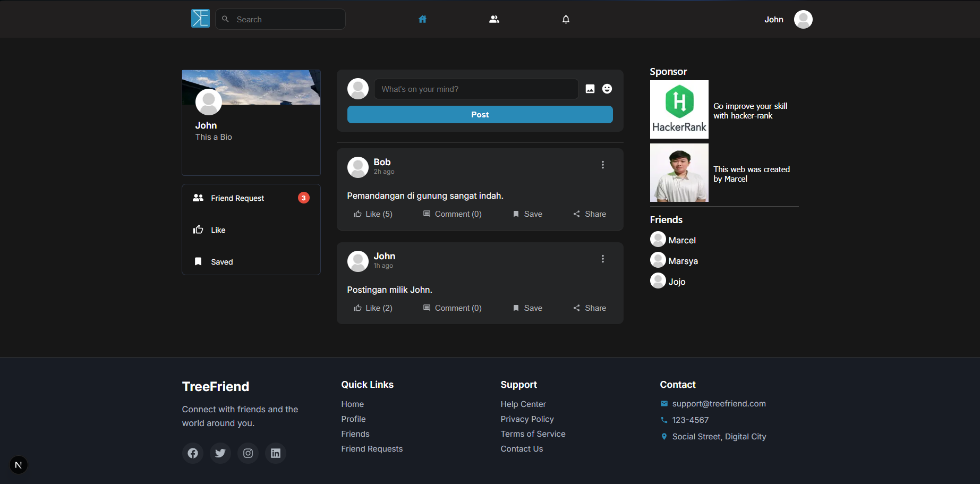The width and height of the screenshot is (980, 484).
Task: Open the three-dot menu on Bob's post
Action: pyautogui.click(x=602, y=165)
